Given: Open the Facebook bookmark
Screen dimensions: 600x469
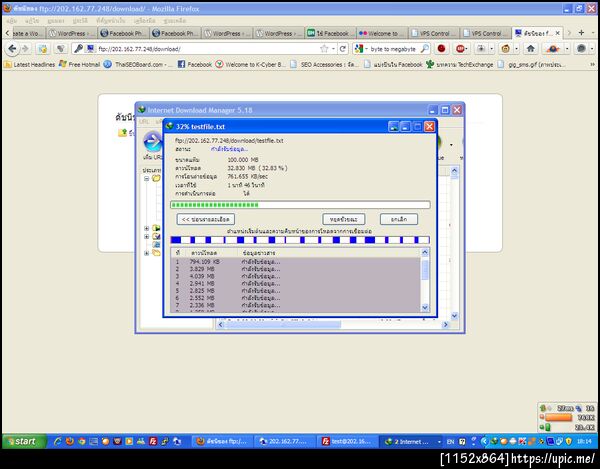Looking at the screenshot, I should (x=195, y=65).
